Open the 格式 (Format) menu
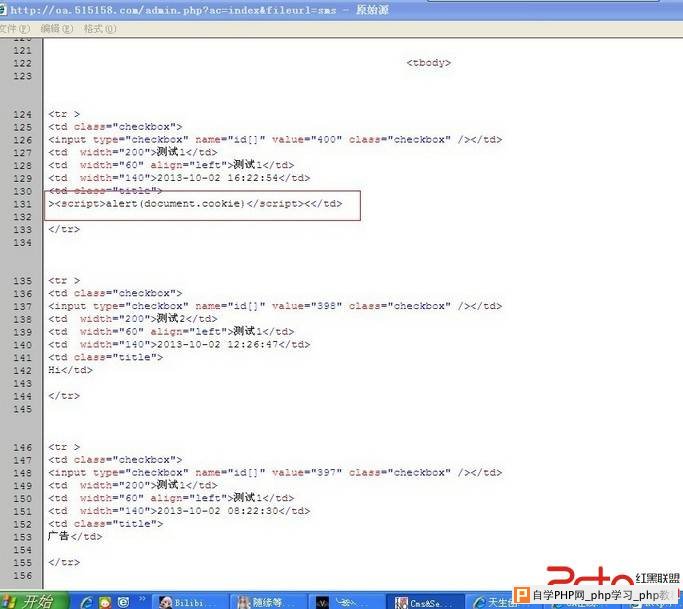The image size is (683, 609). [x=100, y=29]
